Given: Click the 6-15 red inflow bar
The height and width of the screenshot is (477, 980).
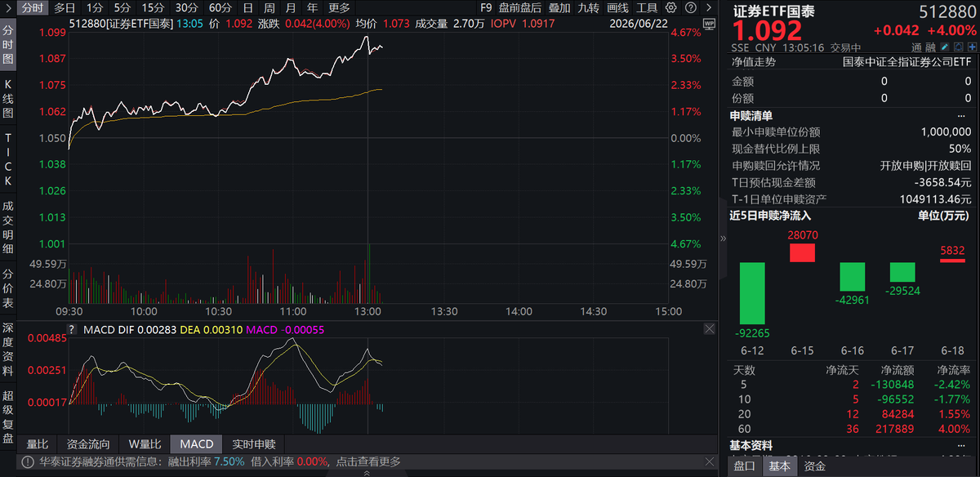Looking at the screenshot, I should [x=802, y=252].
